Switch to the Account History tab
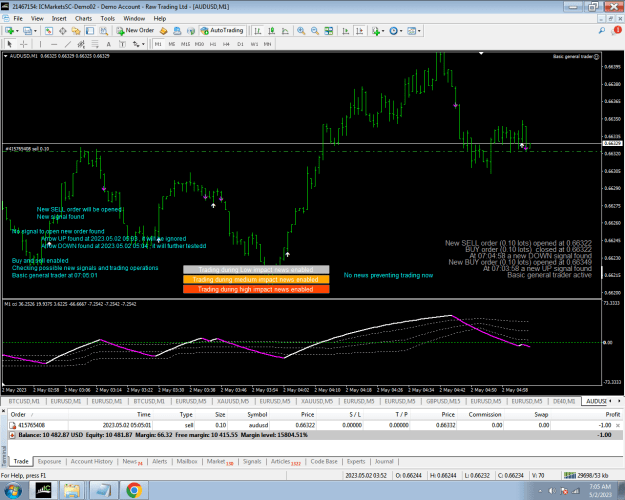This screenshot has width=625, height=500. pyautogui.click(x=92, y=461)
